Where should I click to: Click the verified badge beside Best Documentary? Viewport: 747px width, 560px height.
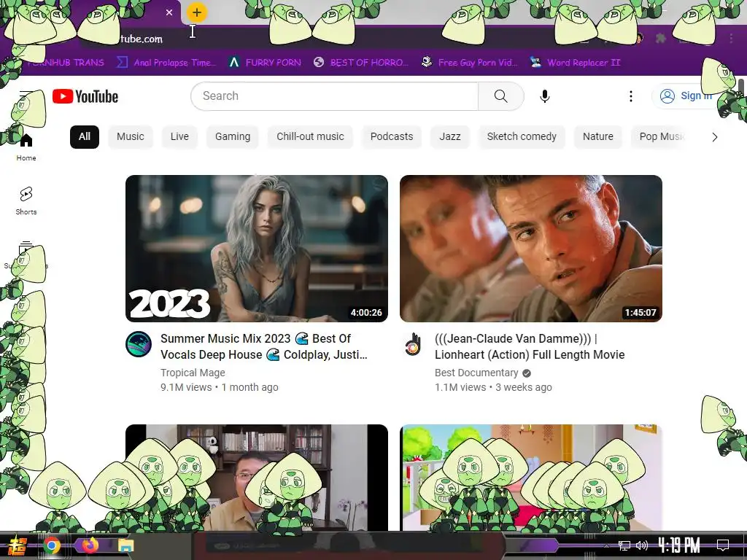tap(527, 373)
